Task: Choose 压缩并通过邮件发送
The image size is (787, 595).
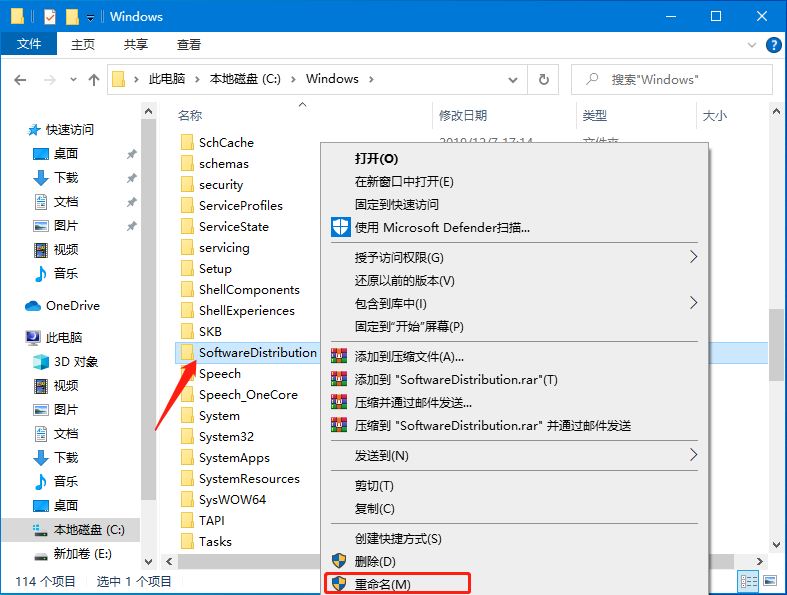Action: pyautogui.click(x=413, y=403)
